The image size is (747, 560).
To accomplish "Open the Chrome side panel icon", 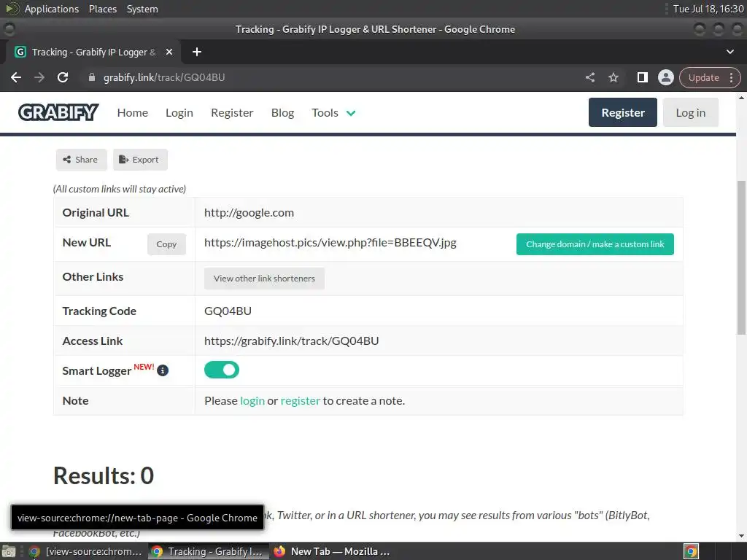I will pyautogui.click(x=643, y=77).
